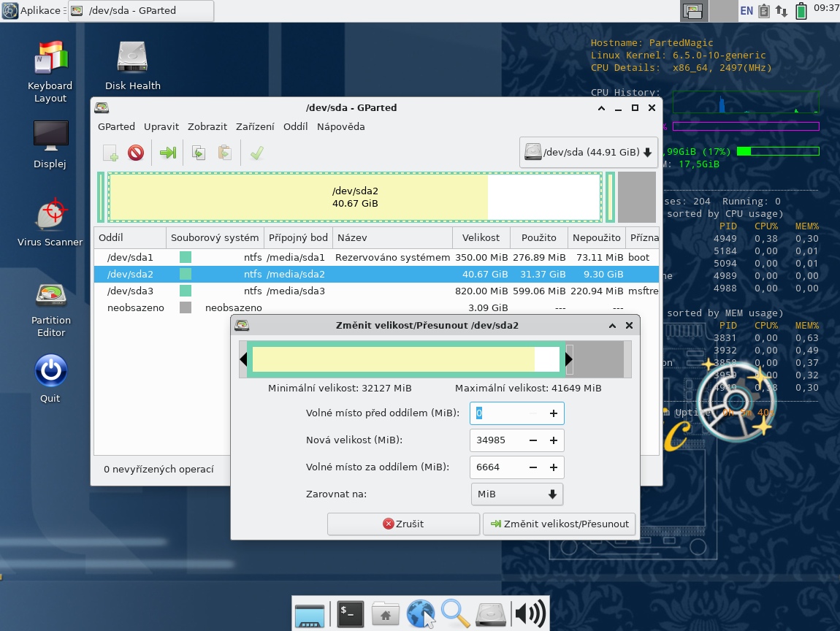The image size is (840, 631).
Task: Click the delete partition icon in toolbar
Action: (x=136, y=153)
